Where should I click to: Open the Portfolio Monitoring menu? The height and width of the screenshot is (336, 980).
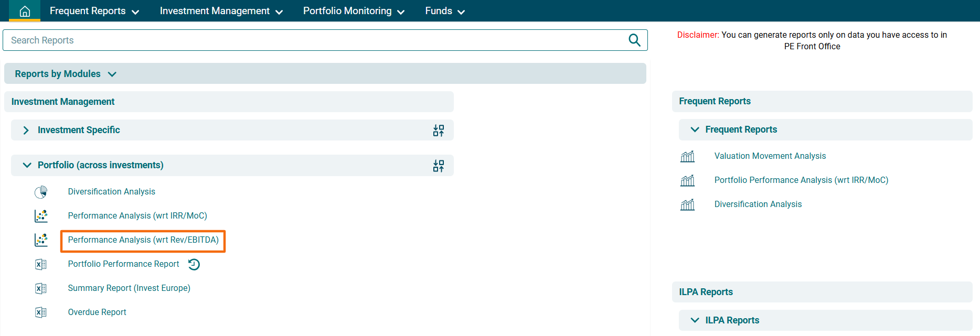354,11
